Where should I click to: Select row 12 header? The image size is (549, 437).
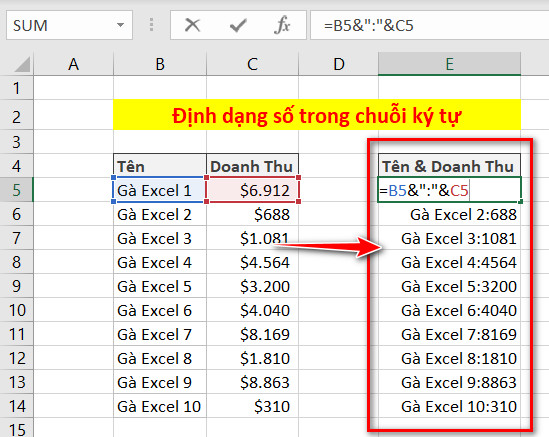point(16,358)
